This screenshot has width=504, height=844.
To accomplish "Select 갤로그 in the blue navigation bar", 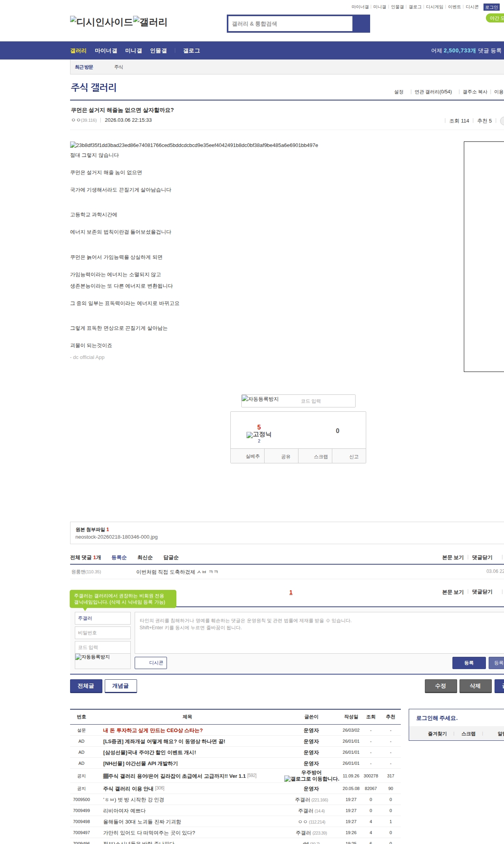I will tap(191, 50).
